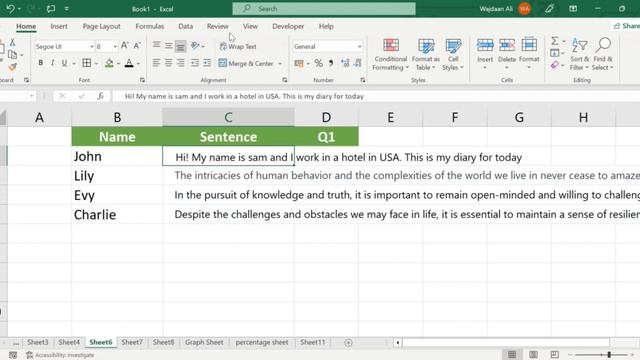This screenshot has height=360, width=640.
Task: Toggle Bold formatting
Action: pos(40,63)
